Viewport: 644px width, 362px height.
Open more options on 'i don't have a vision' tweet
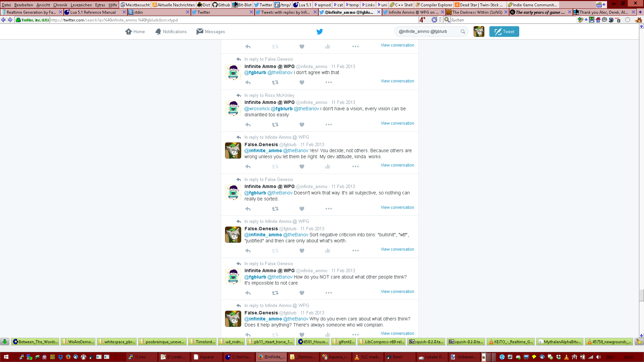[x=328, y=125]
